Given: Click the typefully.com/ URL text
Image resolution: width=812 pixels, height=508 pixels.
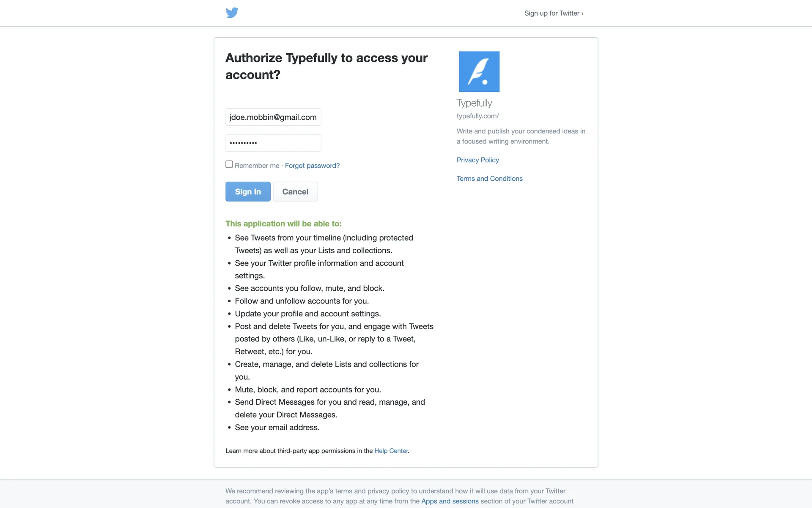Looking at the screenshot, I should pos(477,116).
